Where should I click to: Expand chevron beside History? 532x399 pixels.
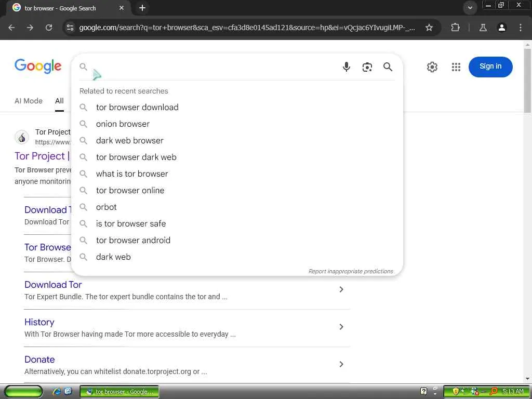341,327
